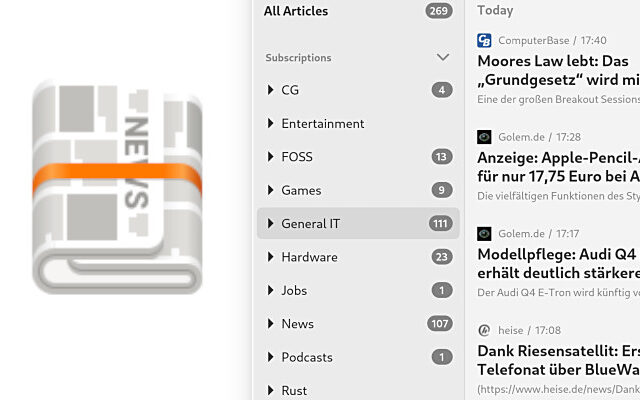
Task: Open the Jobs category
Action: [294, 290]
